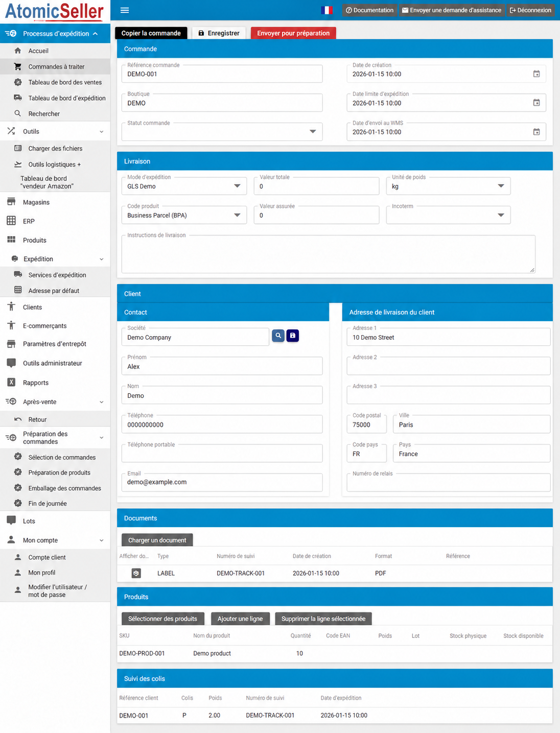This screenshot has width=560, height=733.
Task: Click Ajouter une ligne button
Action: (240, 619)
